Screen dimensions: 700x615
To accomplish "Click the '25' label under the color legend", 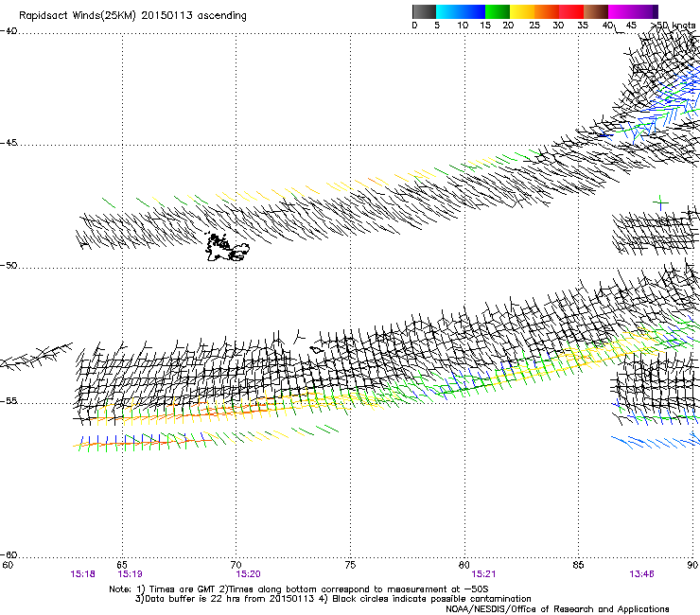I will point(534,25).
